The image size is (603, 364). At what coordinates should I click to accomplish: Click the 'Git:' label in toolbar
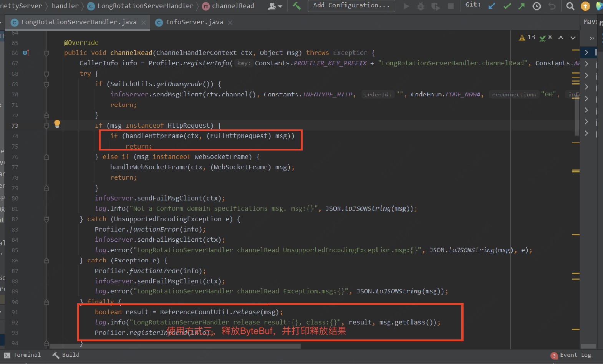473,5
